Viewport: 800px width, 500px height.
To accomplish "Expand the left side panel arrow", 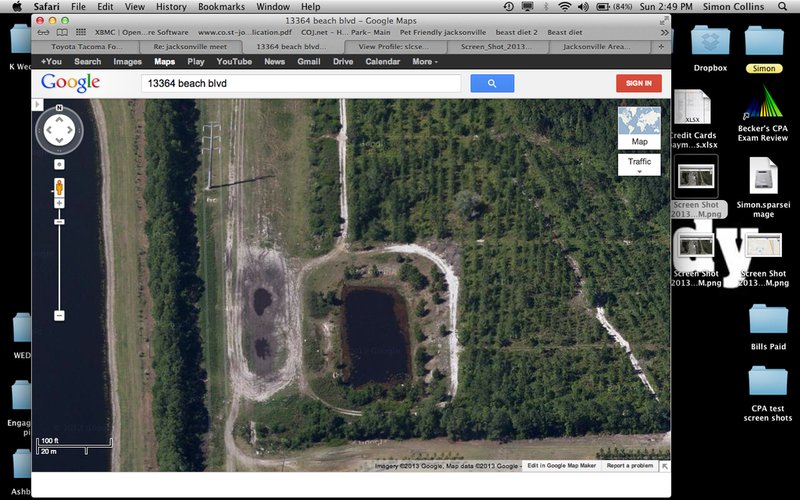I will (37, 105).
